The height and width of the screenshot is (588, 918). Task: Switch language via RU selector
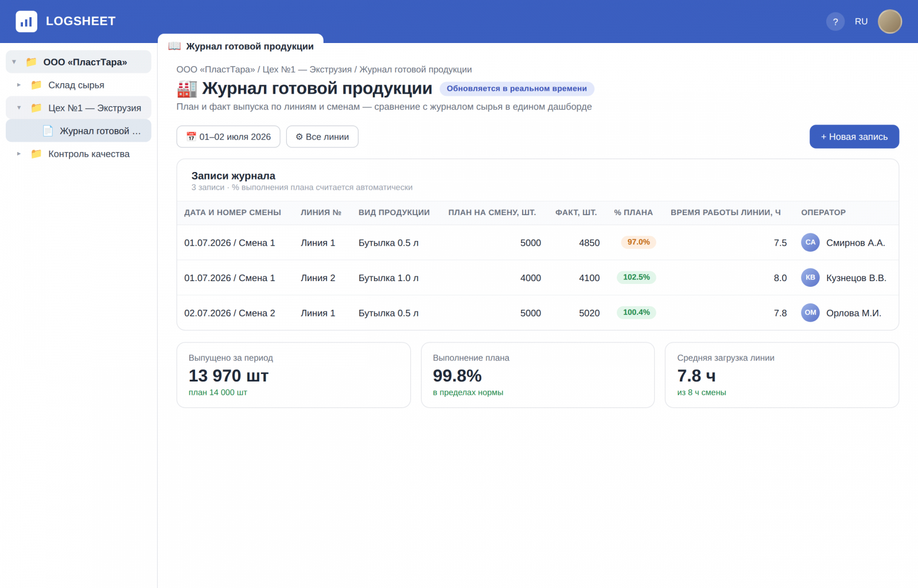861,21
